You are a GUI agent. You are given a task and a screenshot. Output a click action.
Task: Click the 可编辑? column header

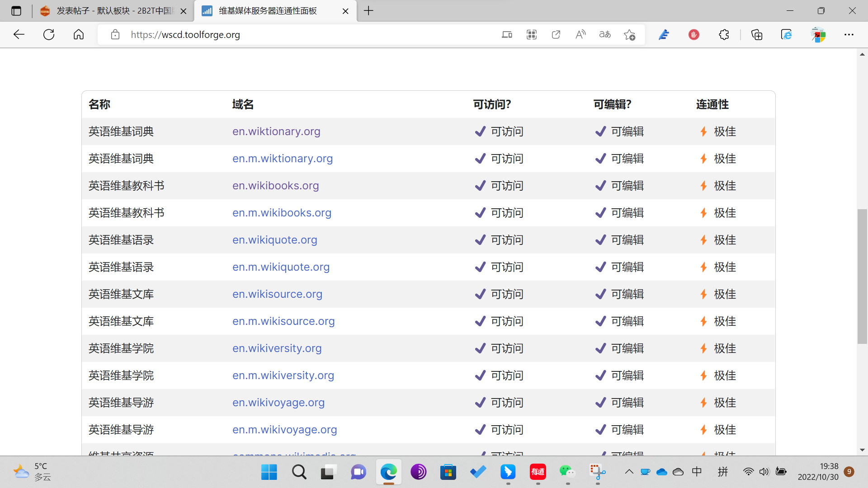(612, 104)
